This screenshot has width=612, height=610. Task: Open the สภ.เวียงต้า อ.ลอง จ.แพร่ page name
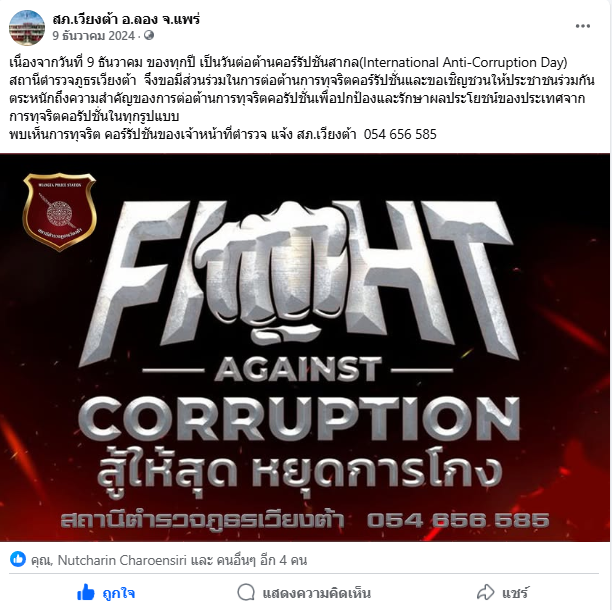[126, 19]
